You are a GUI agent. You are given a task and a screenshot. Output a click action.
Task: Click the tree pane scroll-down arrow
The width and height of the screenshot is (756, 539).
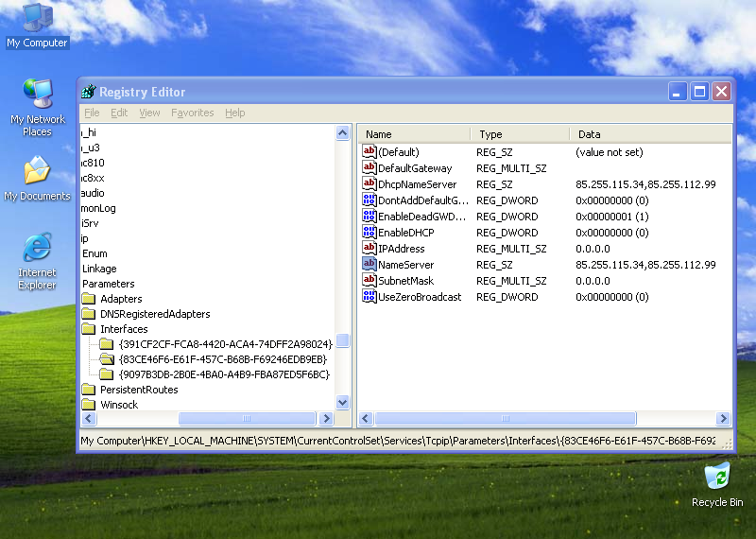tap(343, 402)
